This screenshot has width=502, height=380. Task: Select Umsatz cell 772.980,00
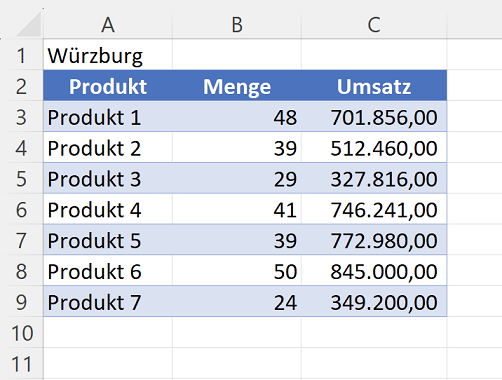click(374, 240)
